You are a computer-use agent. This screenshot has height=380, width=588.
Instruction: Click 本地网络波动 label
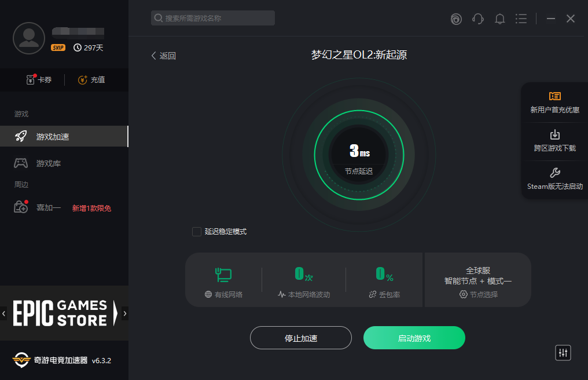pos(309,295)
